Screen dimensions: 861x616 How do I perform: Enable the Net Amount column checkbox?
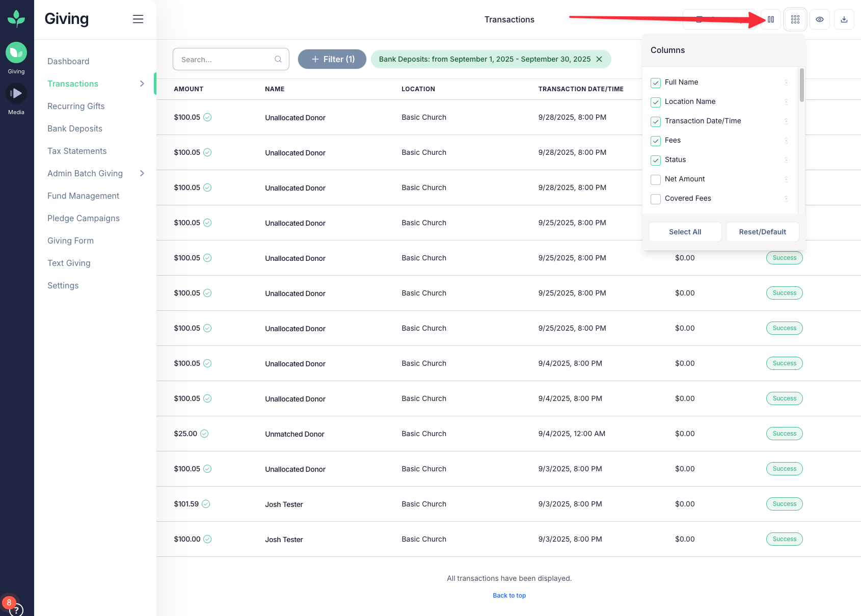[x=656, y=179]
